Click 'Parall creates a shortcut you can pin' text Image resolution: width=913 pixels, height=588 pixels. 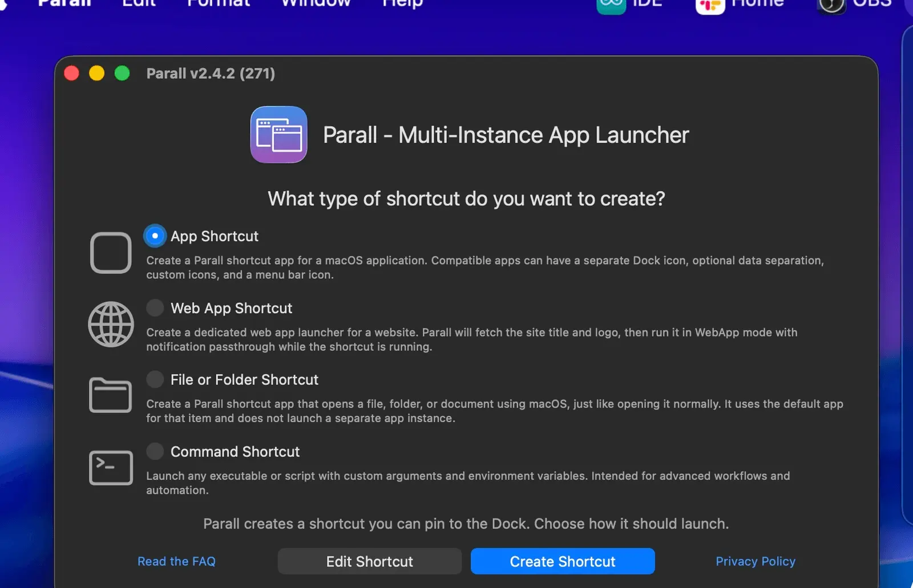[x=466, y=524]
